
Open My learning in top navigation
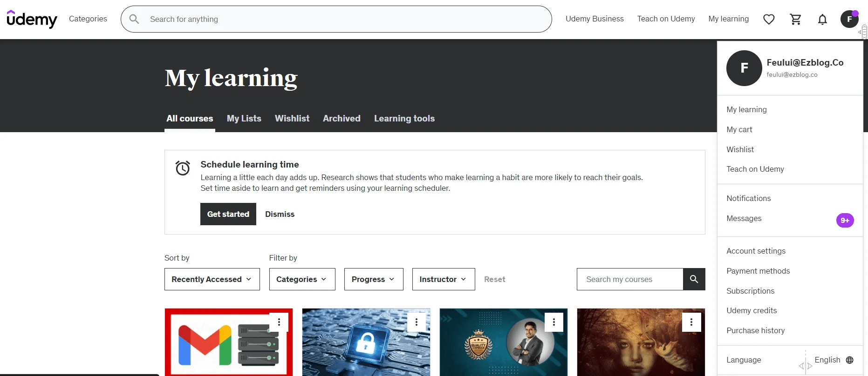click(x=729, y=19)
